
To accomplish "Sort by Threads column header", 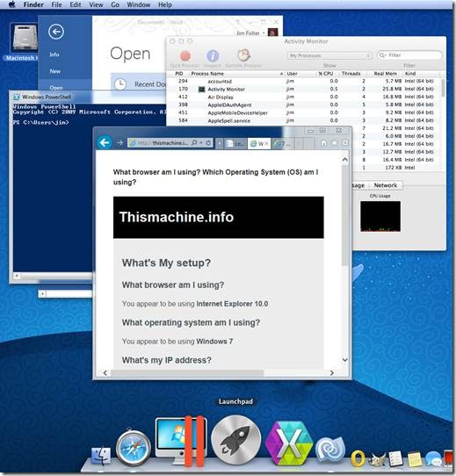I will (x=351, y=74).
